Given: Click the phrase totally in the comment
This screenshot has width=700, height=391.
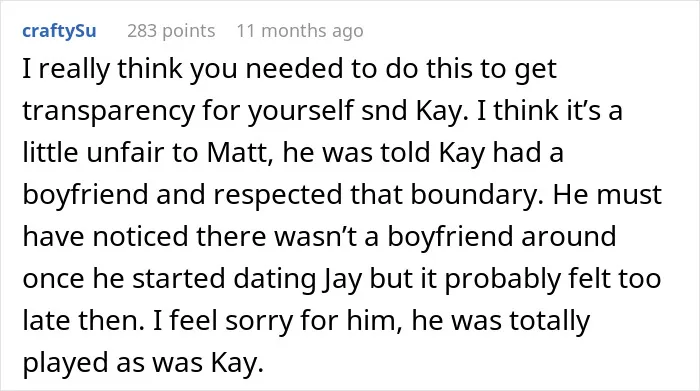Looking at the screenshot, I should (550, 321).
